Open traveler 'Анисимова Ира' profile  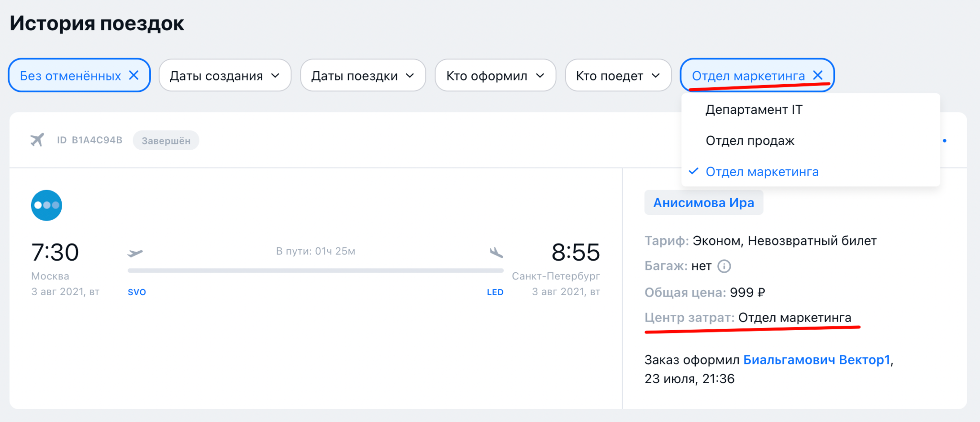tap(703, 202)
